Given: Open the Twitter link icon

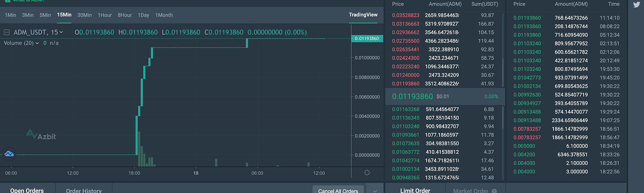Looking at the screenshot, I should coord(636,5).
